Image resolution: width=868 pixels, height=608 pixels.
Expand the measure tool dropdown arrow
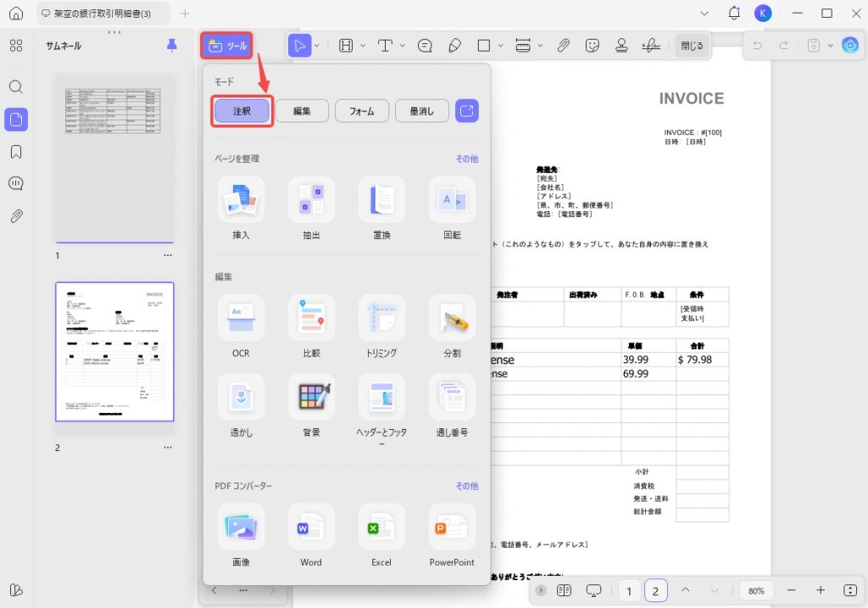point(540,46)
